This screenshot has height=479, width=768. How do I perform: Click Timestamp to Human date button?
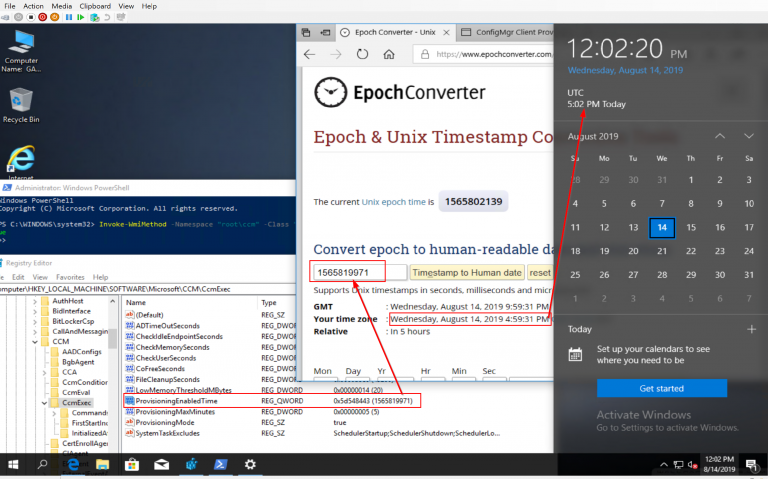tap(467, 272)
